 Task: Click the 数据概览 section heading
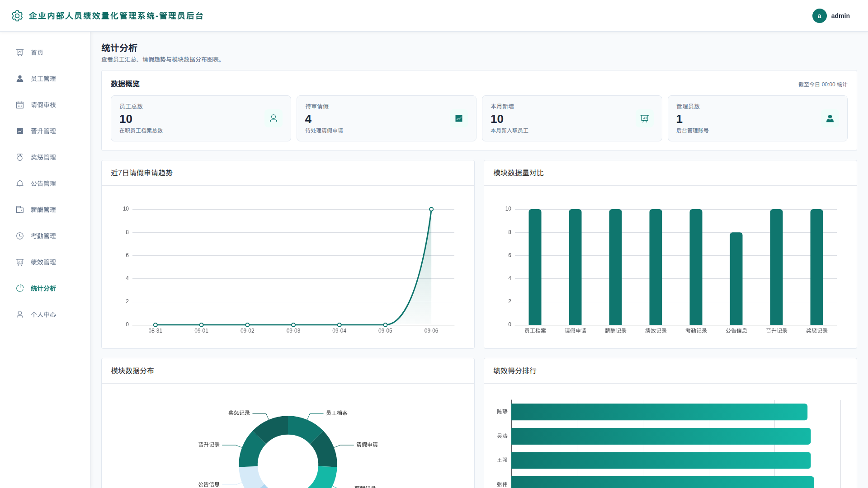click(x=125, y=84)
